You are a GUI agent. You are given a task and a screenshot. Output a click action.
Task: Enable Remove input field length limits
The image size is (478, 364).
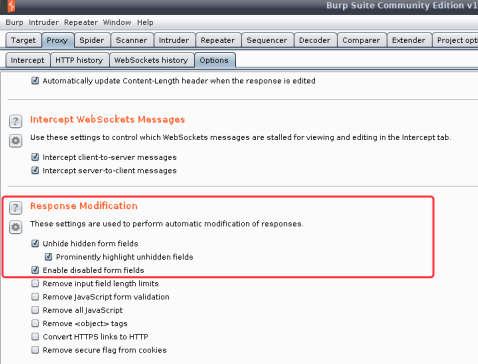click(35, 283)
